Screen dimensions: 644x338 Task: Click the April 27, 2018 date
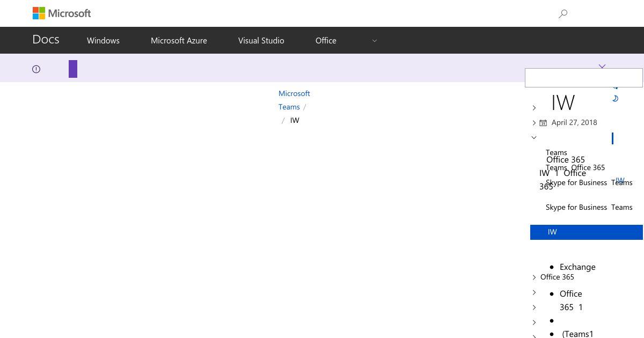[x=574, y=122]
